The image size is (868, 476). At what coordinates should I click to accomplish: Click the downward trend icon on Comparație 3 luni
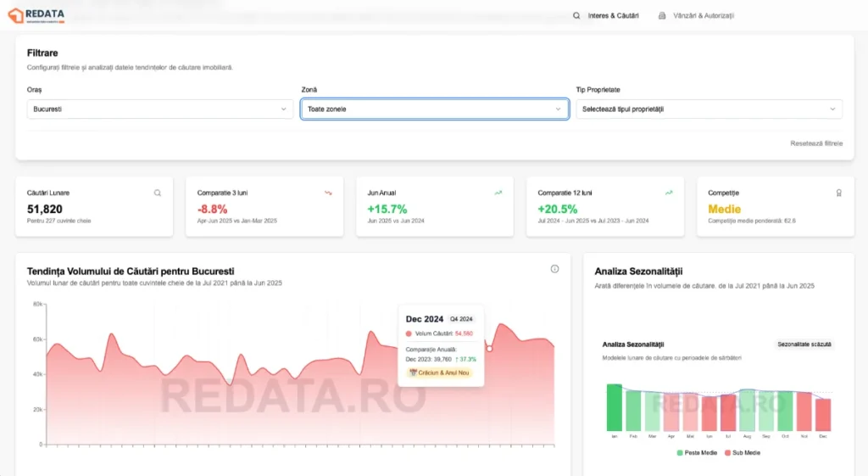tap(328, 193)
